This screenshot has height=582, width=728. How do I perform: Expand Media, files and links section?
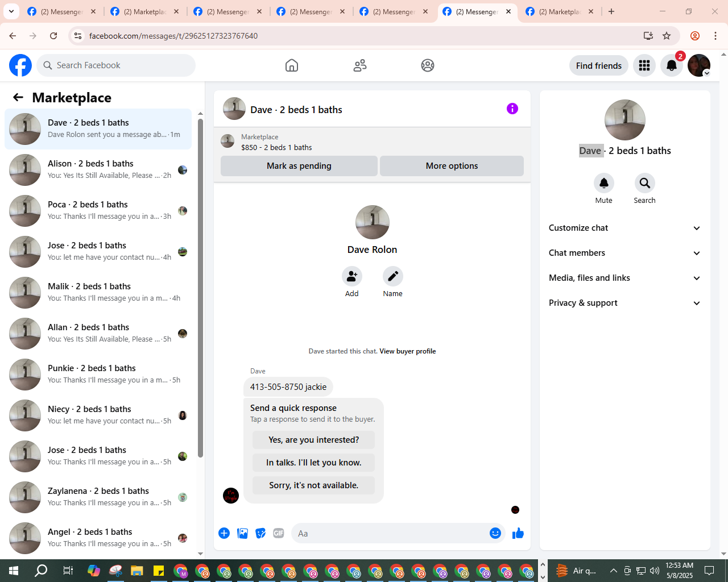pyautogui.click(x=624, y=278)
